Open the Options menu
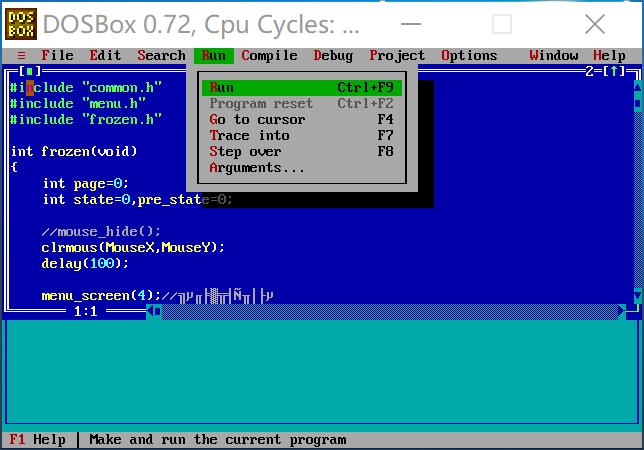 click(469, 55)
